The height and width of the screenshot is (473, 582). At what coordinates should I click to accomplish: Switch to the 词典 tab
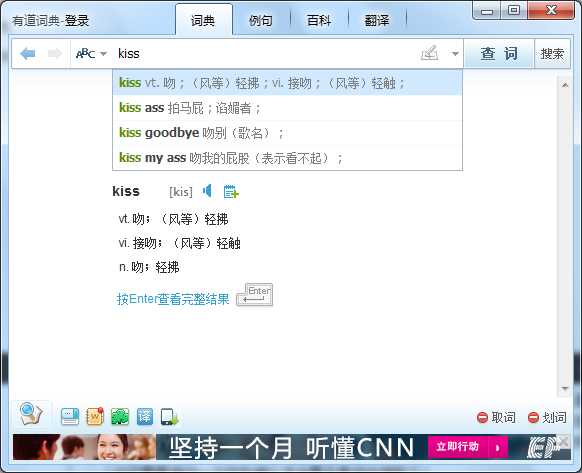[203, 20]
